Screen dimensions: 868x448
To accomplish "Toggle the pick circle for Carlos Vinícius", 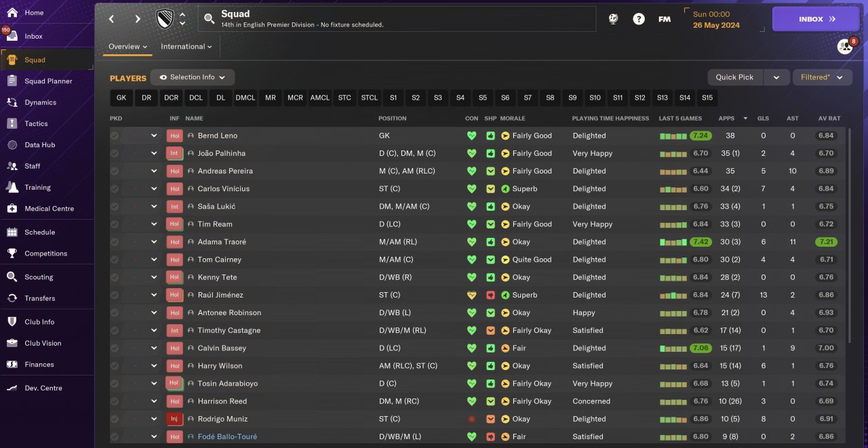I will (x=115, y=188).
